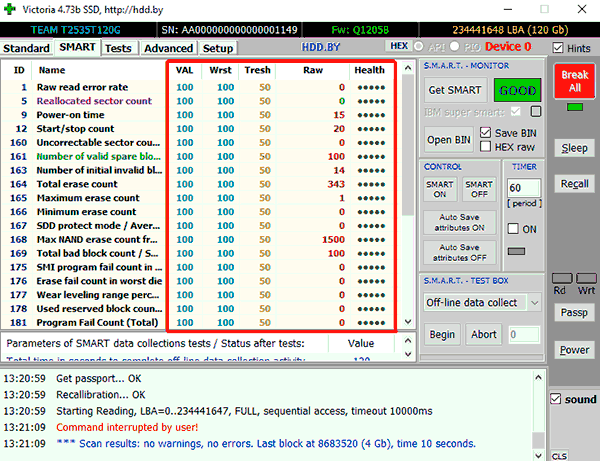The height and width of the screenshot is (461, 600).
Task: Click the green GOOD status indicator
Action: pos(517,90)
